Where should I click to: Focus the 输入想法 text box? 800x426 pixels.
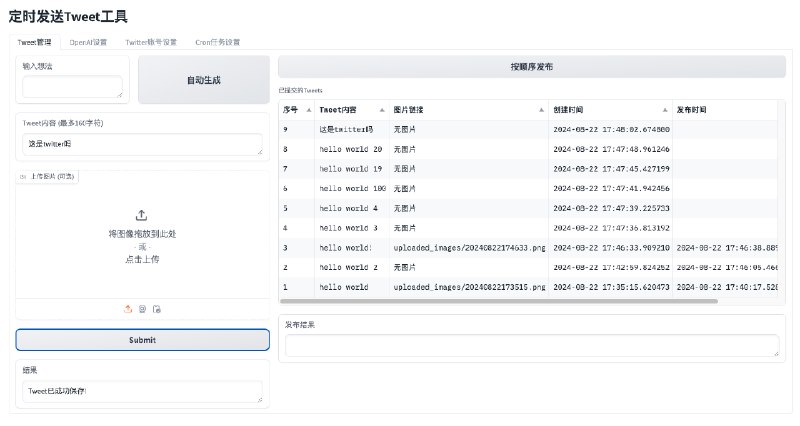coord(72,86)
